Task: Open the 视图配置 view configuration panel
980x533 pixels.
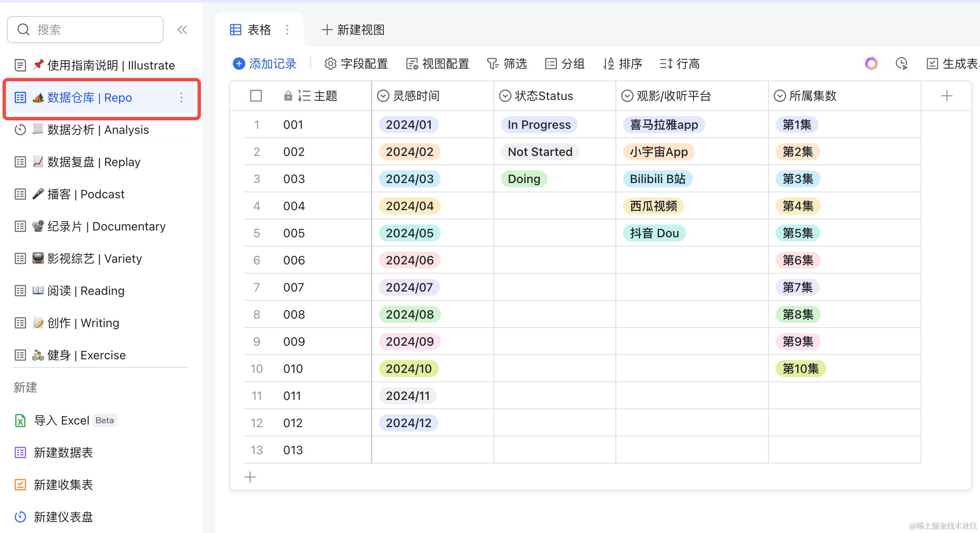Action: click(x=437, y=64)
